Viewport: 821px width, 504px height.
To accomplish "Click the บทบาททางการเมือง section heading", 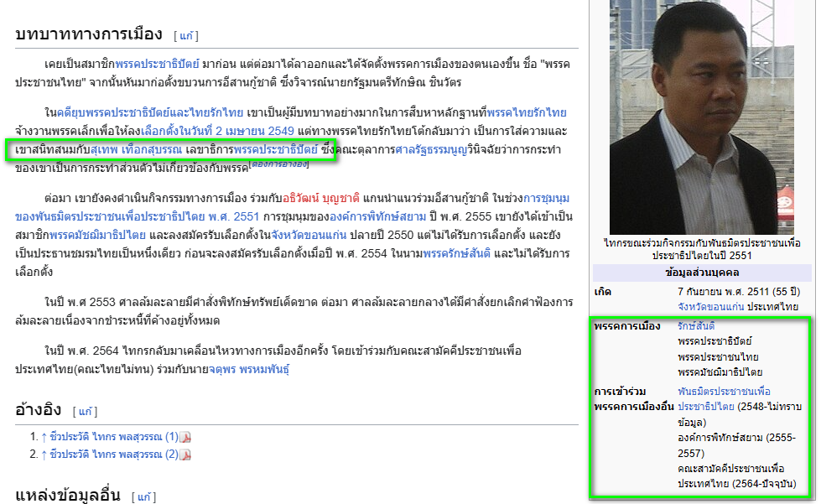I will point(89,34).
